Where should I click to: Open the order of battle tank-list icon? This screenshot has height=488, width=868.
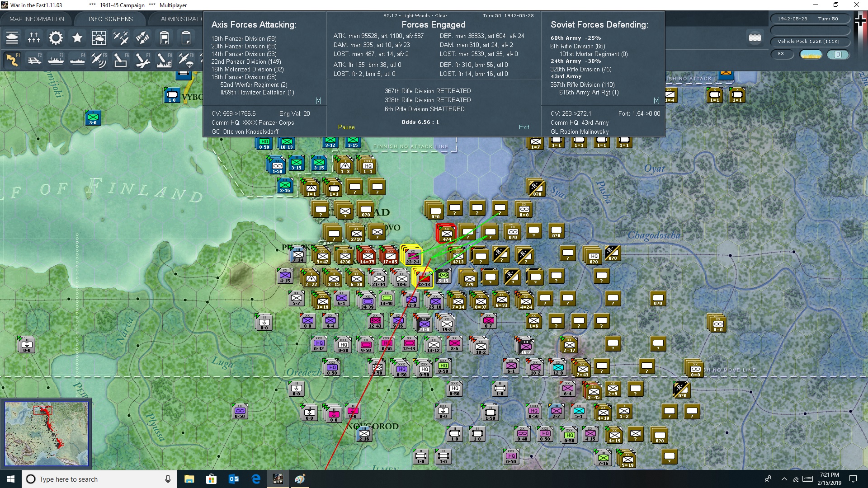point(12,38)
